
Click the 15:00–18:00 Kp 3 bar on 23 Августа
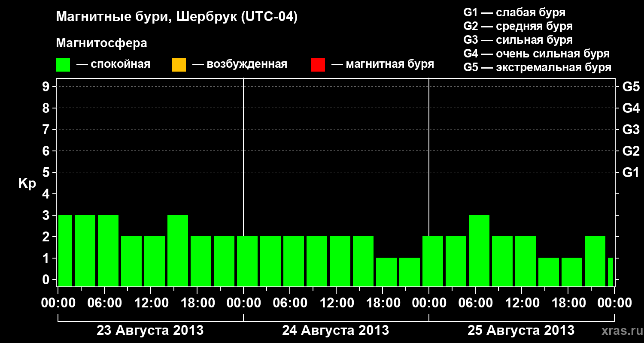click(178, 250)
